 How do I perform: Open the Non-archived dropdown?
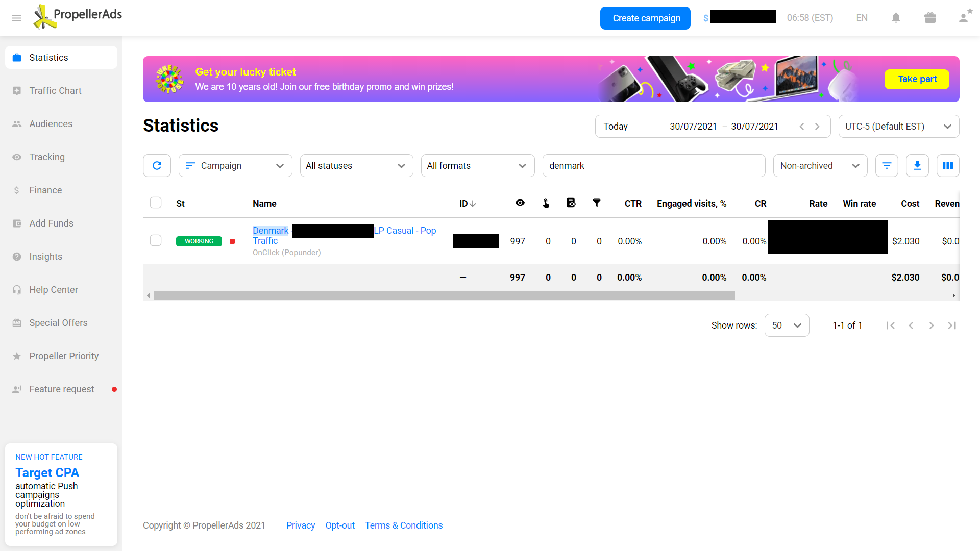point(820,166)
